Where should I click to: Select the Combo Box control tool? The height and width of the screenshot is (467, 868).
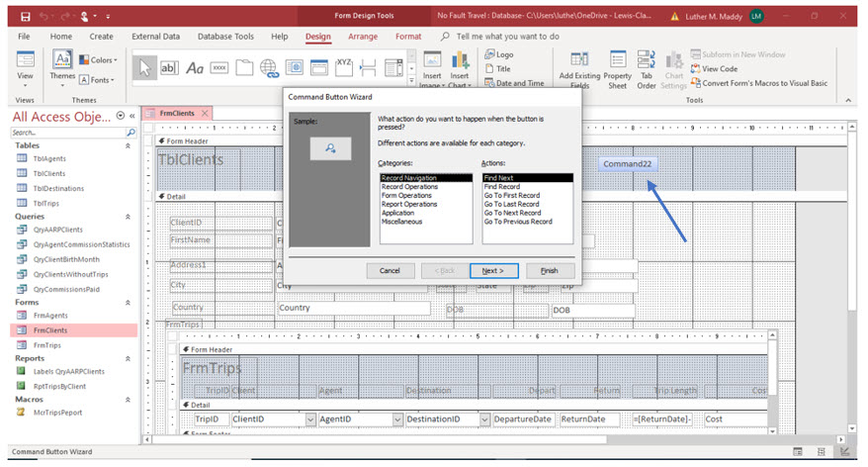tap(393, 68)
